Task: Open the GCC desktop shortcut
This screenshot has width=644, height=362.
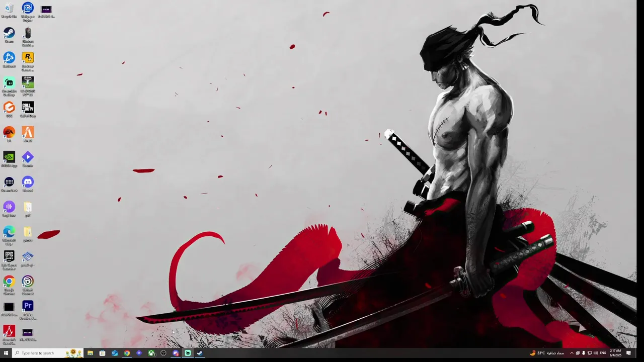Action: pyautogui.click(x=9, y=110)
